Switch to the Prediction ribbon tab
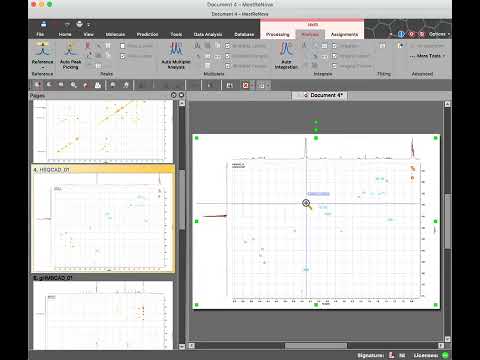480x360 pixels. pos(147,34)
